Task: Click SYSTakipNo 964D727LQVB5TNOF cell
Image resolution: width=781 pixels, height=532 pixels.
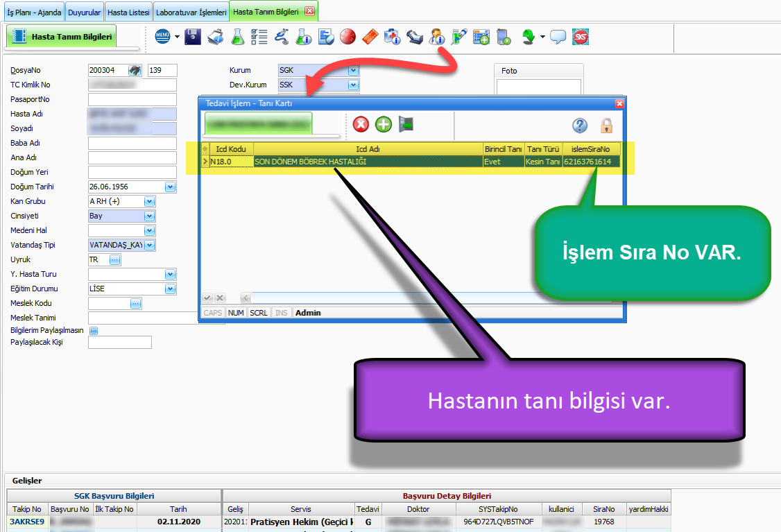Action: (499, 522)
